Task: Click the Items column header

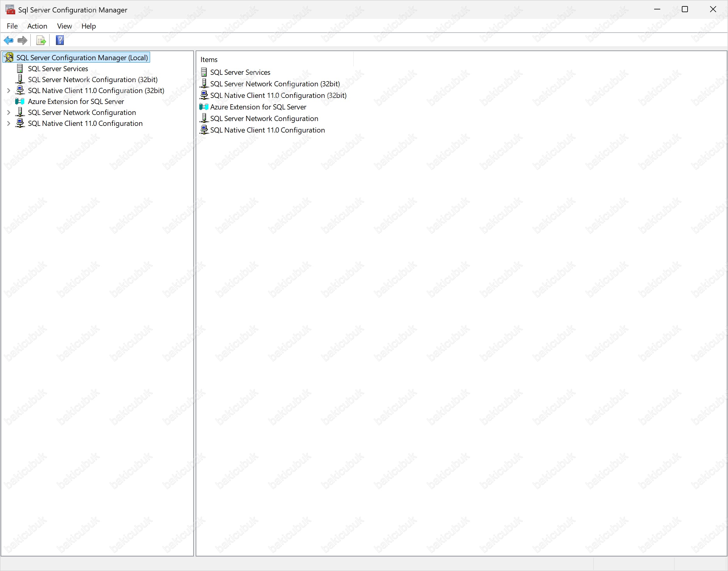Action: click(x=209, y=60)
